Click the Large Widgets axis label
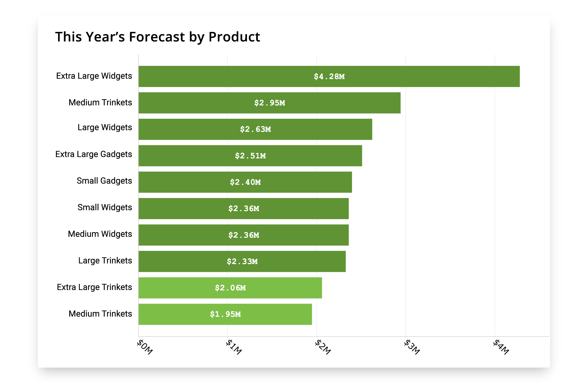588x383 pixels. click(x=105, y=127)
